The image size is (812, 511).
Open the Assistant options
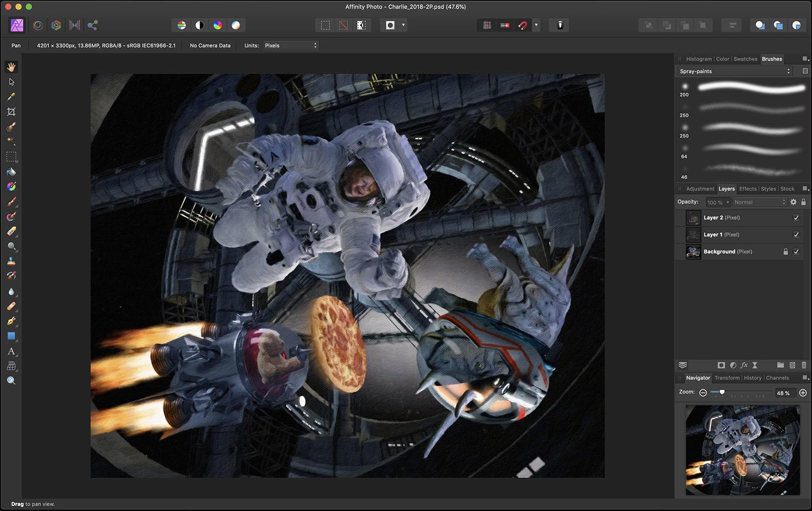[x=560, y=25]
